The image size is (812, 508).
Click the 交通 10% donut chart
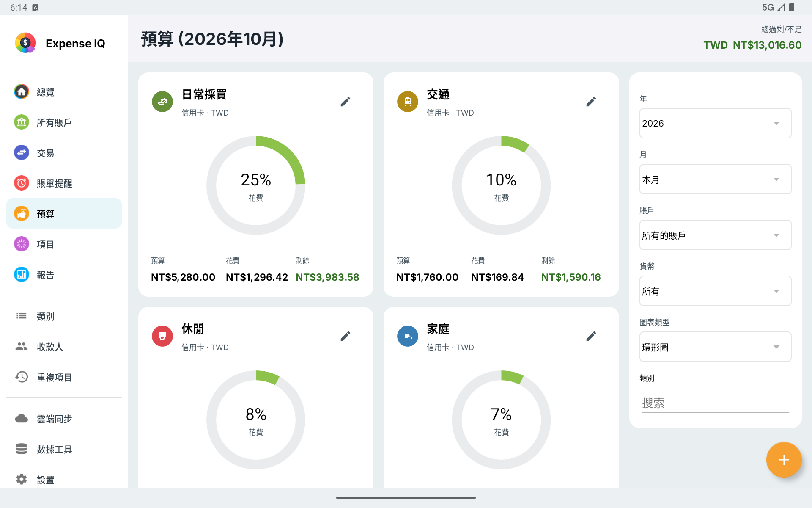point(501,185)
